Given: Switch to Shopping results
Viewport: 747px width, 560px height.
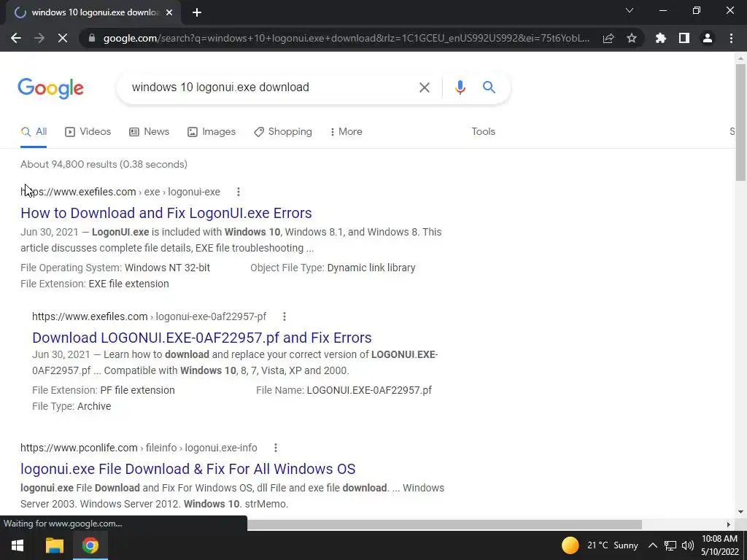Looking at the screenshot, I should click(283, 132).
